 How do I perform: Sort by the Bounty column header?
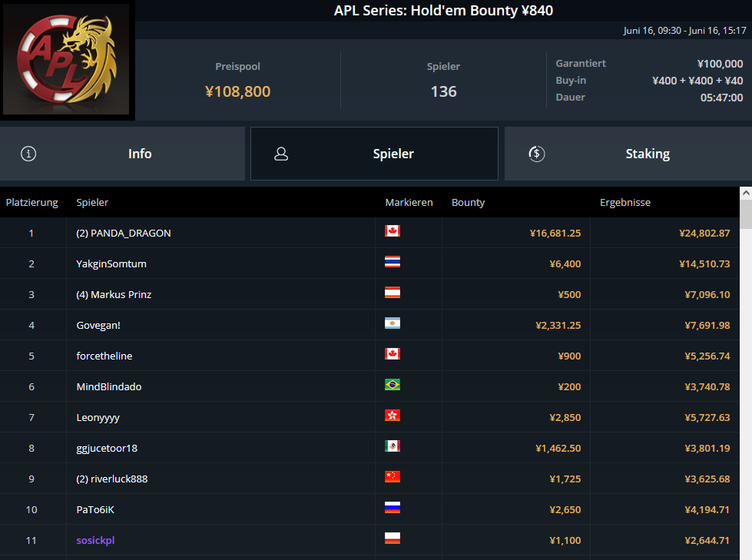(x=468, y=202)
